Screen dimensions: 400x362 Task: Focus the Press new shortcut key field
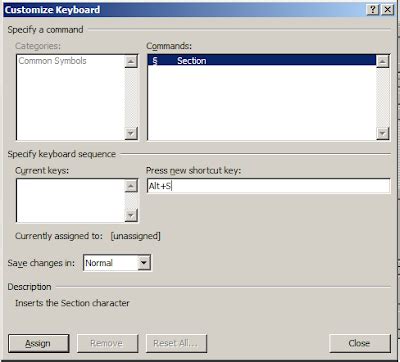268,186
